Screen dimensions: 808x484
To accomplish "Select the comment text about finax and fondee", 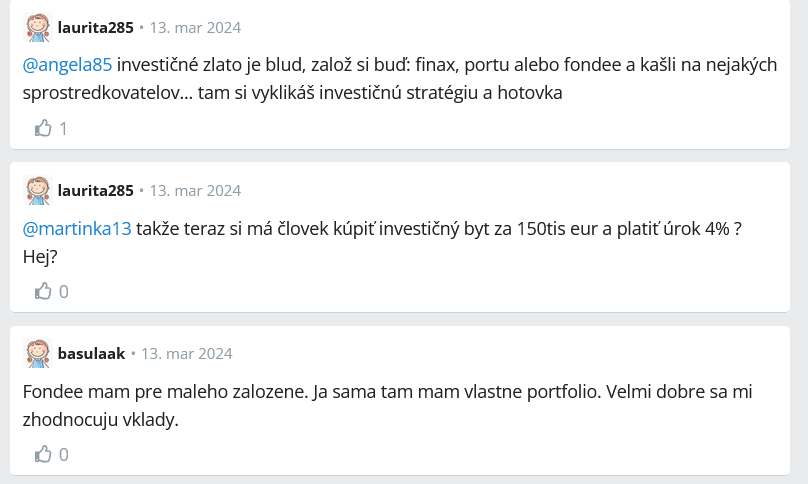I will pyautogui.click(x=400, y=79).
